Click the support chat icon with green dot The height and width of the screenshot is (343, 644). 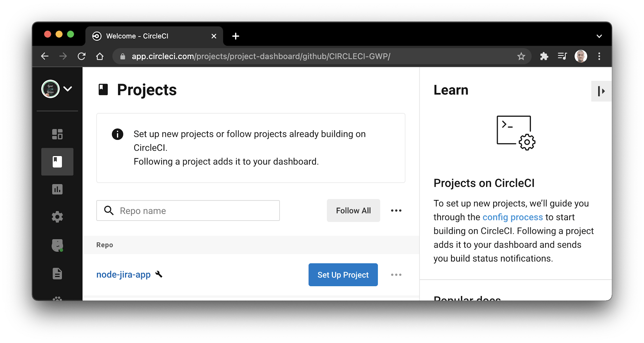(57, 245)
